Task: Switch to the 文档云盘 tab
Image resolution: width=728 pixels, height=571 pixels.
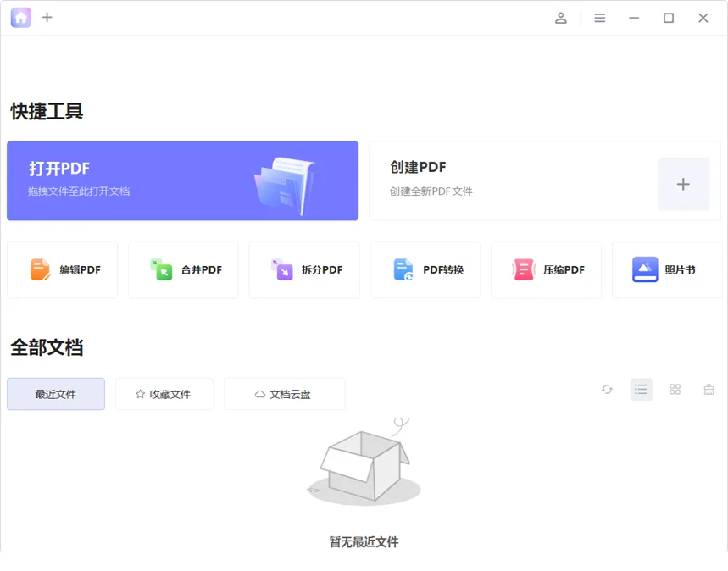Action: point(285,394)
